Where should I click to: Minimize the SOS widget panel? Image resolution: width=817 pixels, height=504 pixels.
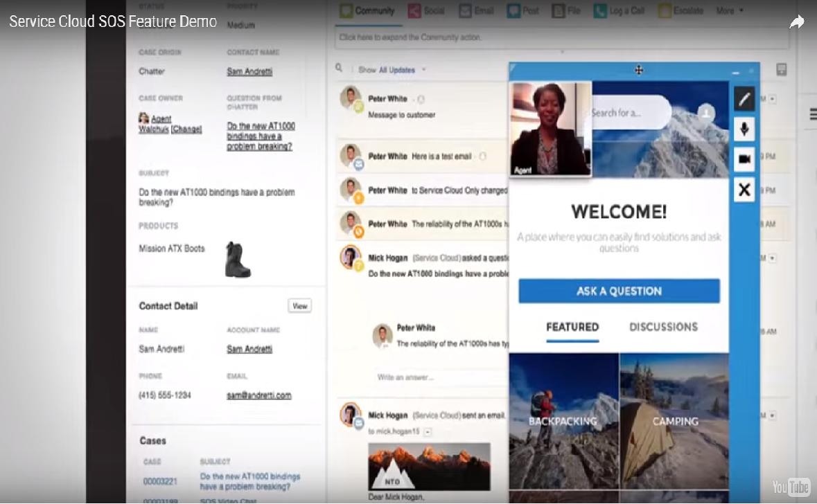735,71
